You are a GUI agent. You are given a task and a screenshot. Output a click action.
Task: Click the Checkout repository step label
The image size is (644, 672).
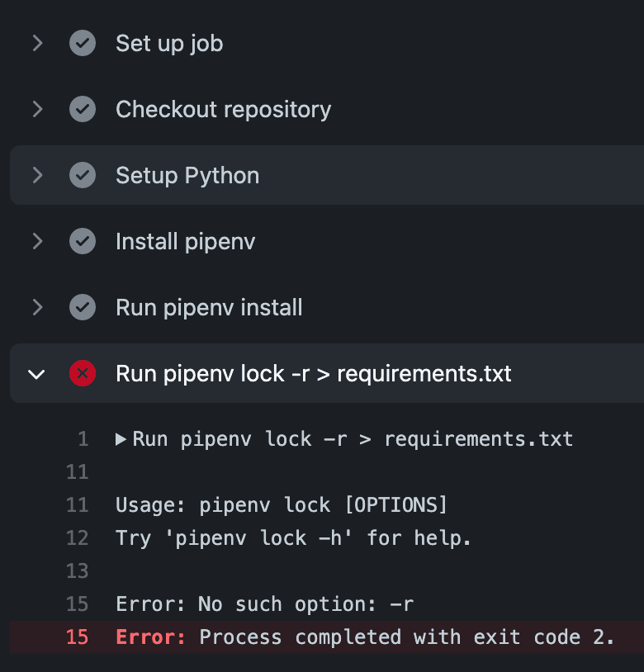point(223,109)
